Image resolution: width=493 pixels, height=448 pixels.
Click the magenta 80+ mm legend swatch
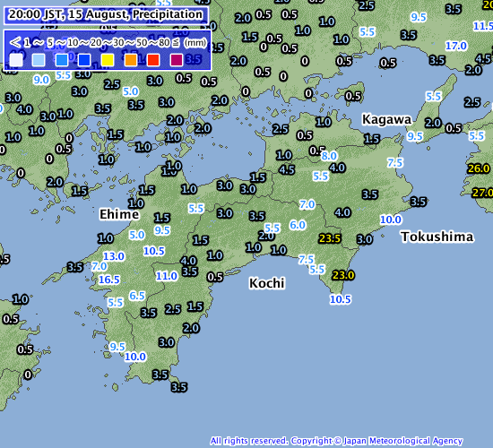tap(177, 60)
